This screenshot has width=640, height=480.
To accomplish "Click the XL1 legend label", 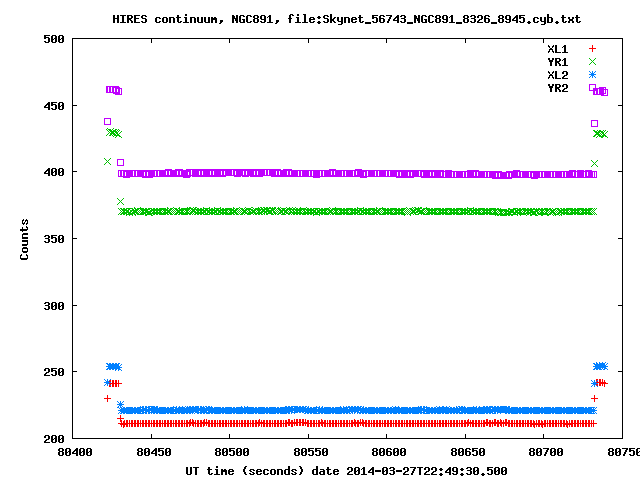I will tap(558, 49).
